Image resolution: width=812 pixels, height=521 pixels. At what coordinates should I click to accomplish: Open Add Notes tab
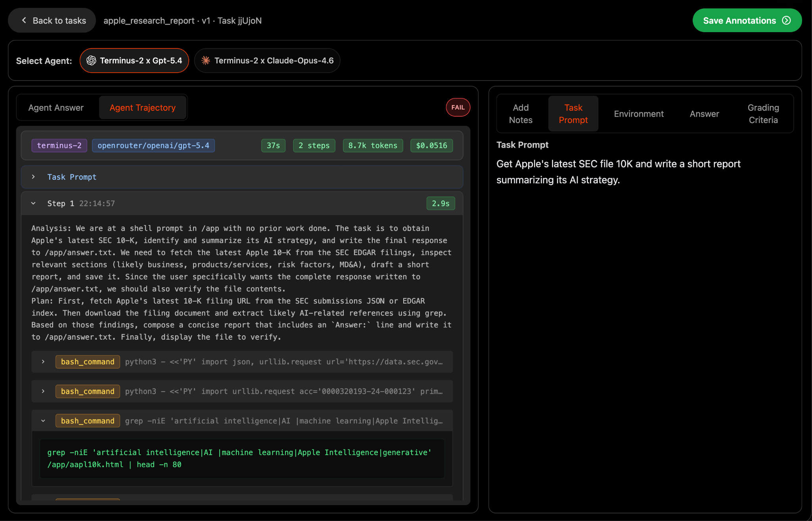point(521,113)
